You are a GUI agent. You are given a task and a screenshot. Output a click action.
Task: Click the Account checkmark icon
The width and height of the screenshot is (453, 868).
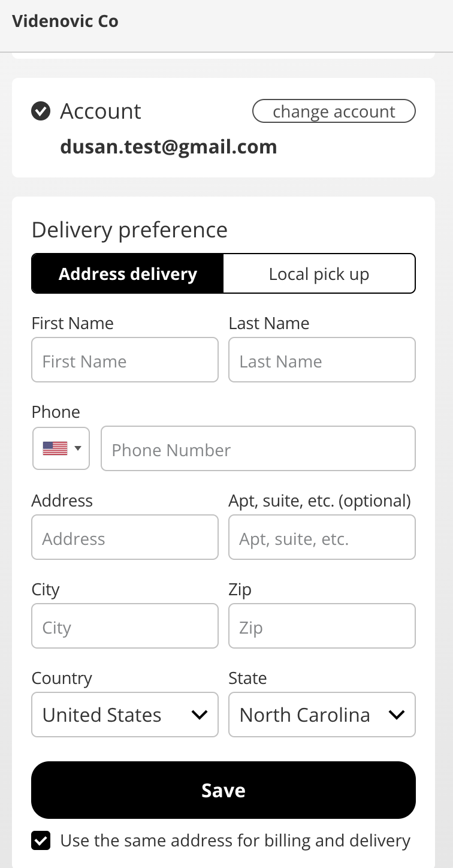[x=41, y=111]
